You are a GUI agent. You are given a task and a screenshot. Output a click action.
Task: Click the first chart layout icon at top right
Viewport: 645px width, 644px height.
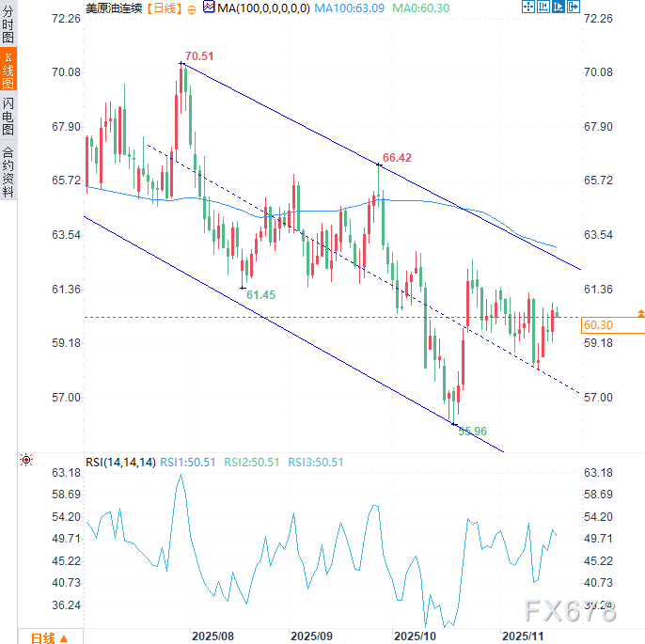(x=527, y=8)
